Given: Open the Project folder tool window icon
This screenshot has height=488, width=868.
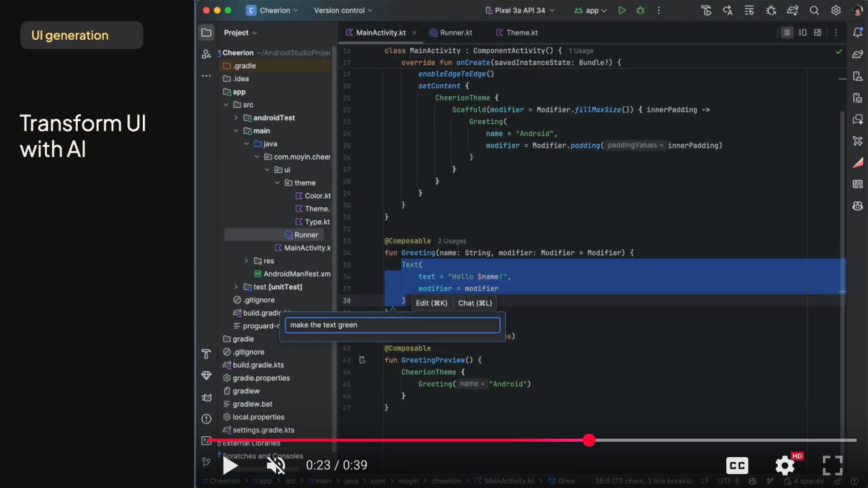Looking at the screenshot, I should 206,33.
